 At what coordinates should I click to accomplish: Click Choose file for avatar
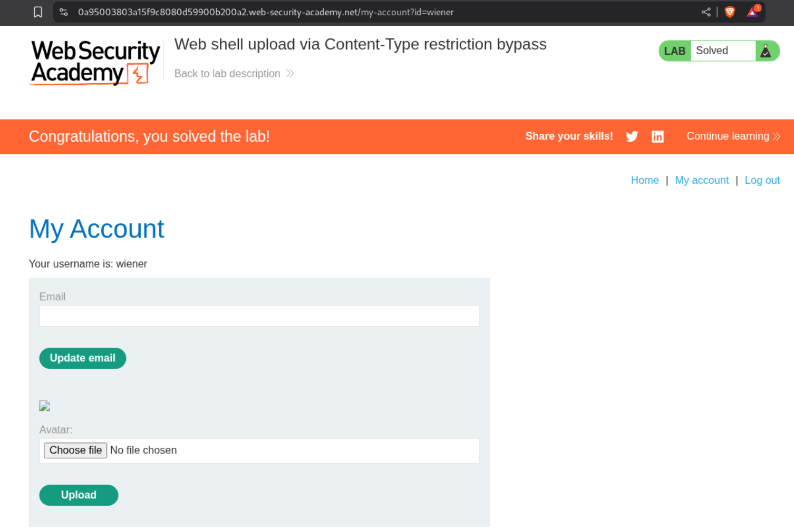tap(75, 450)
